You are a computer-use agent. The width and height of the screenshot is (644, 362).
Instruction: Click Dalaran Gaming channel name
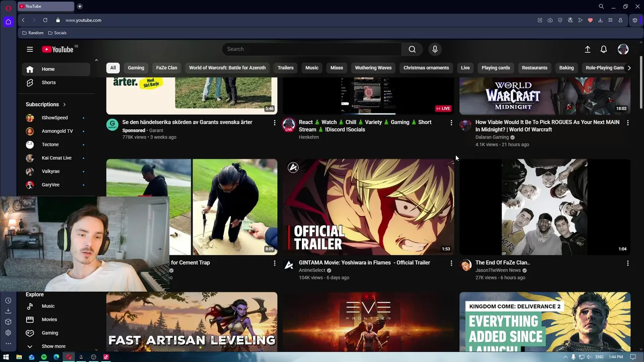(492, 137)
